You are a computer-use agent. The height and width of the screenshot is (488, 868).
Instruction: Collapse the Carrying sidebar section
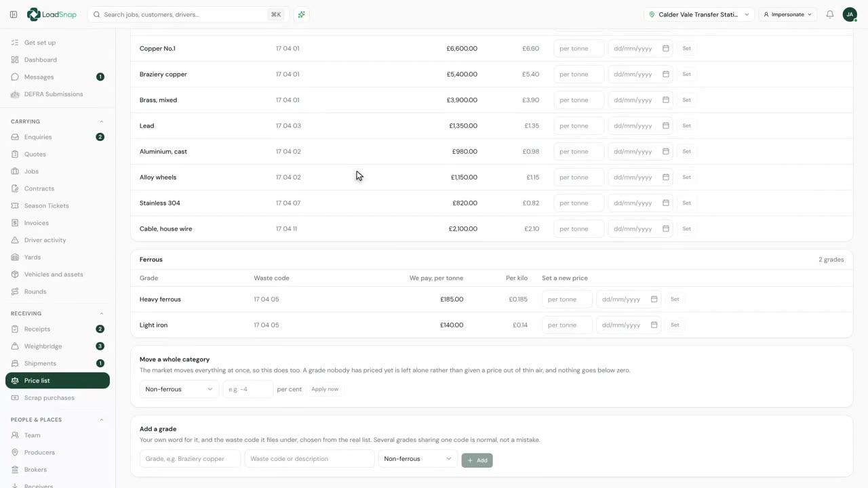[102, 122]
